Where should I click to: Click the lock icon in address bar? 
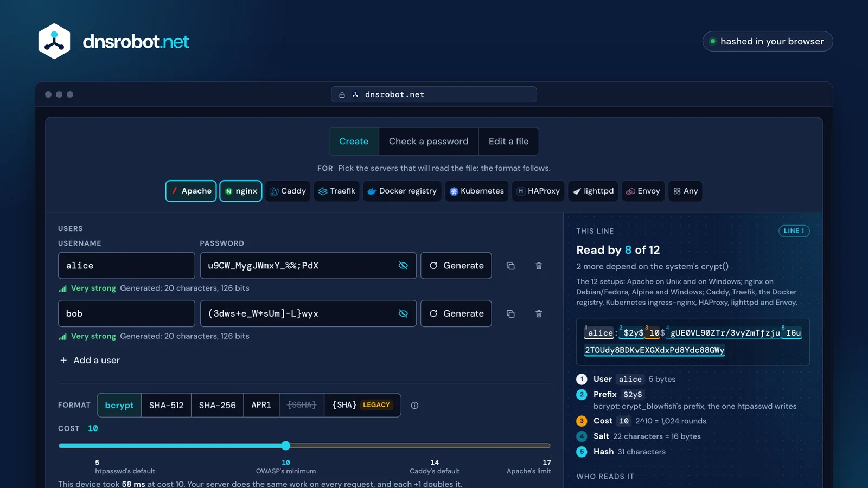click(x=342, y=94)
